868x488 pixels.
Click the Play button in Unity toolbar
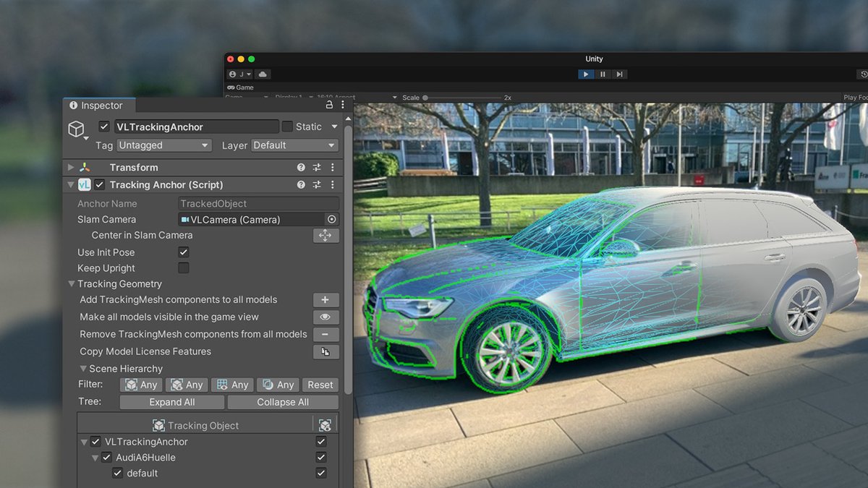click(x=585, y=74)
